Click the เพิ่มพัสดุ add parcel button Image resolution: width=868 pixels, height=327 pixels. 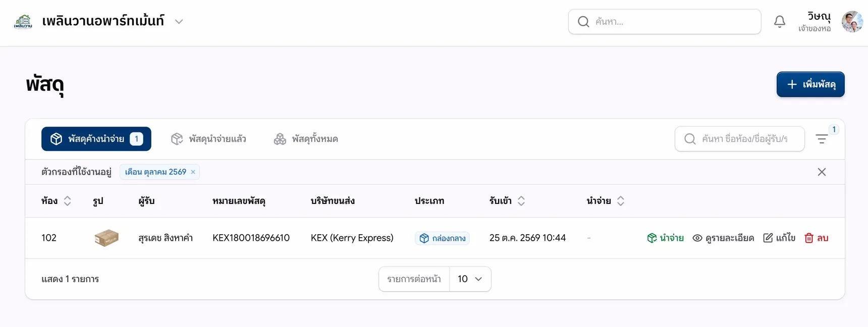(x=810, y=84)
